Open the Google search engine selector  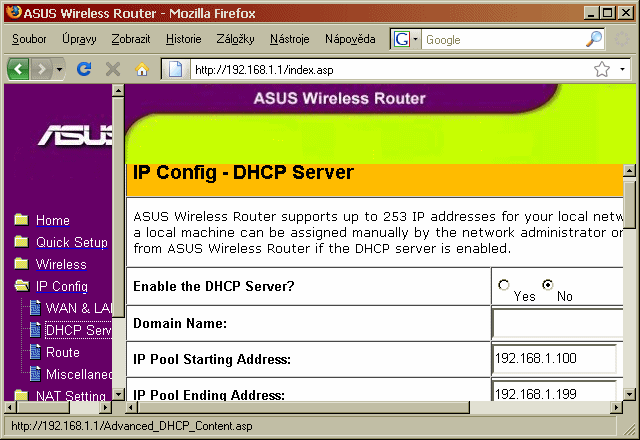(x=406, y=39)
